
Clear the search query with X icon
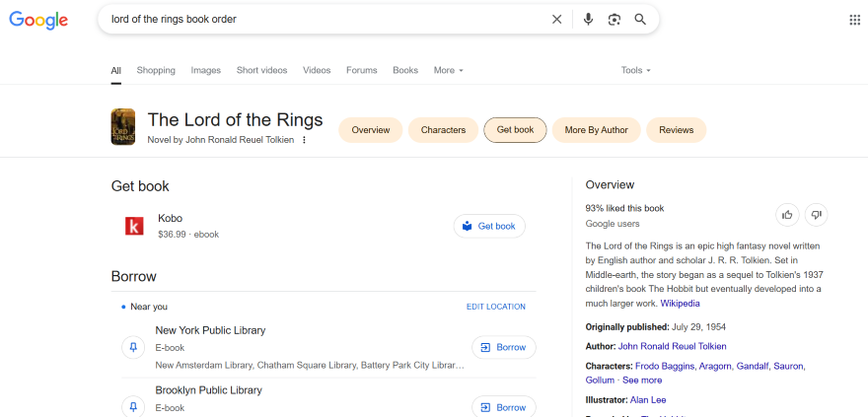[557, 20]
